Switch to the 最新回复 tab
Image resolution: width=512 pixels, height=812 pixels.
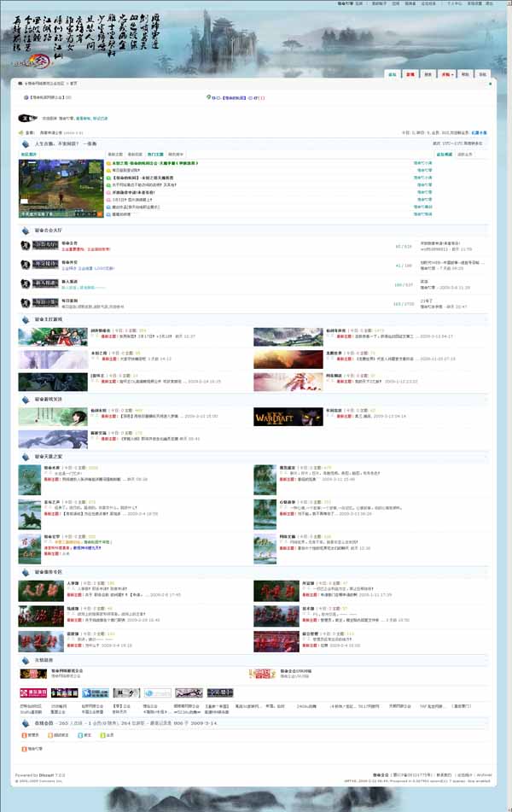pyautogui.click(x=135, y=155)
